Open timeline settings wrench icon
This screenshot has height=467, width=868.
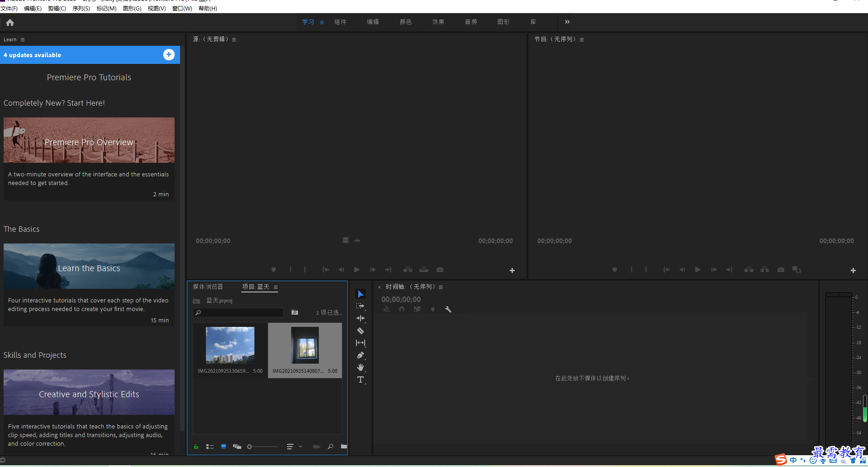coord(448,309)
